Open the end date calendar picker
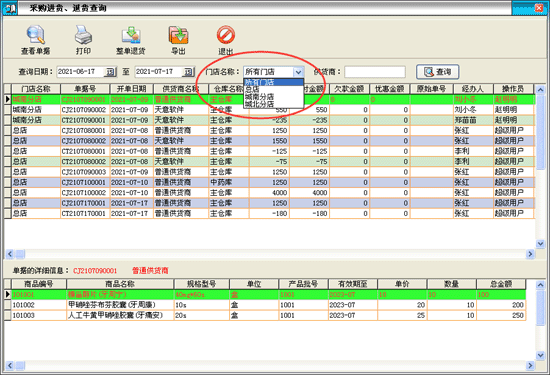Screen dimensions: 550x375 coord(188,72)
